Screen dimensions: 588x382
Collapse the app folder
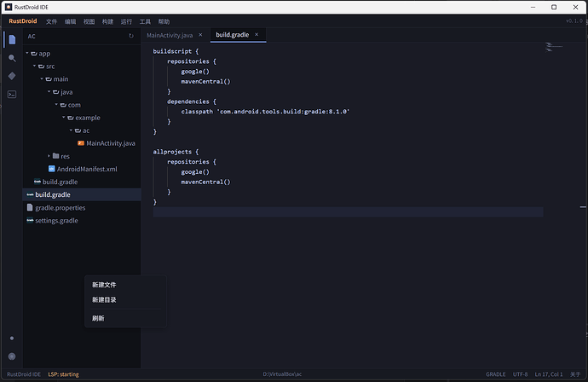pyautogui.click(x=27, y=53)
